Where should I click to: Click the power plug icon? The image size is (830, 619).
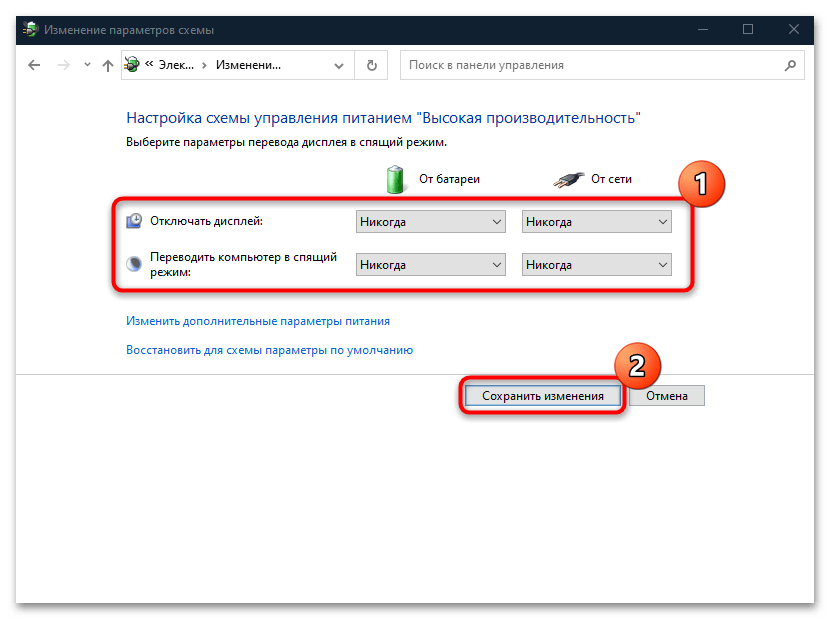[x=566, y=180]
